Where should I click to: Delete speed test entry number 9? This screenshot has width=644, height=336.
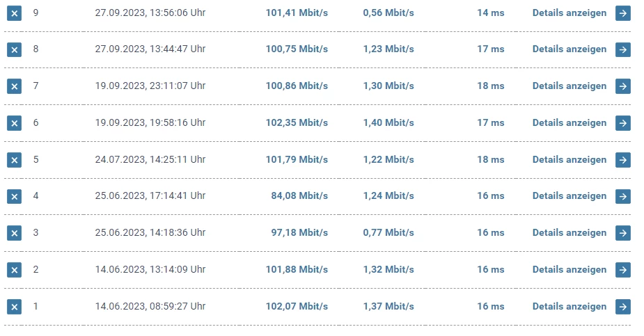click(x=14, y=13)
